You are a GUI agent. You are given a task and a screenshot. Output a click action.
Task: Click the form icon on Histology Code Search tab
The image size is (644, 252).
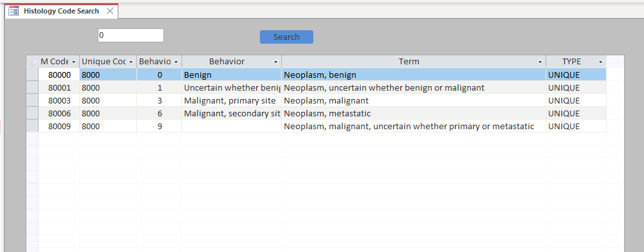tap(14, 11)
